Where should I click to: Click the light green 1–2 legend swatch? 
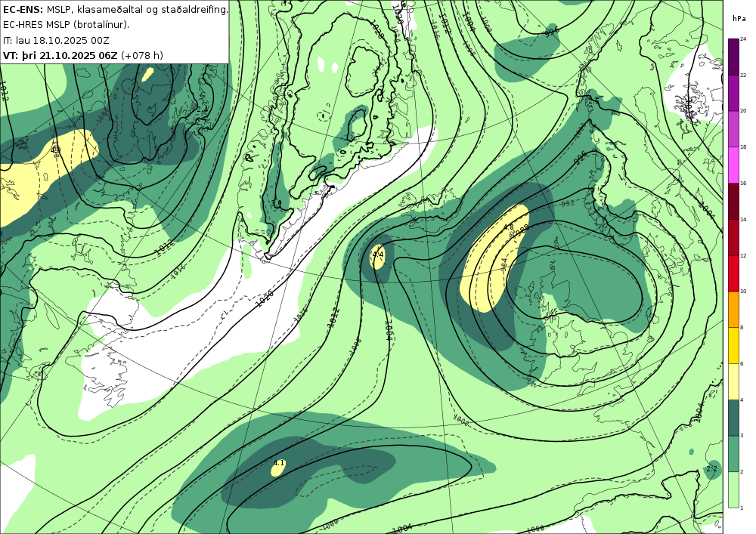tap(733, 489)
